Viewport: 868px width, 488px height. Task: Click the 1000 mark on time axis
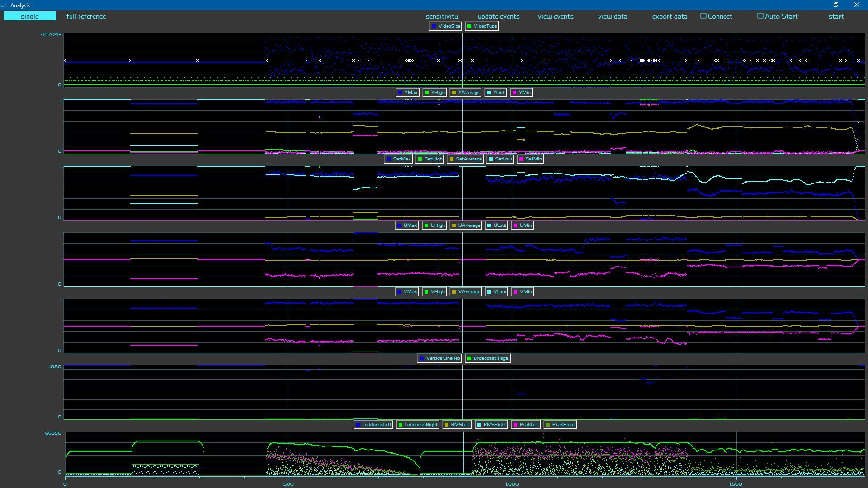point(512,484)
